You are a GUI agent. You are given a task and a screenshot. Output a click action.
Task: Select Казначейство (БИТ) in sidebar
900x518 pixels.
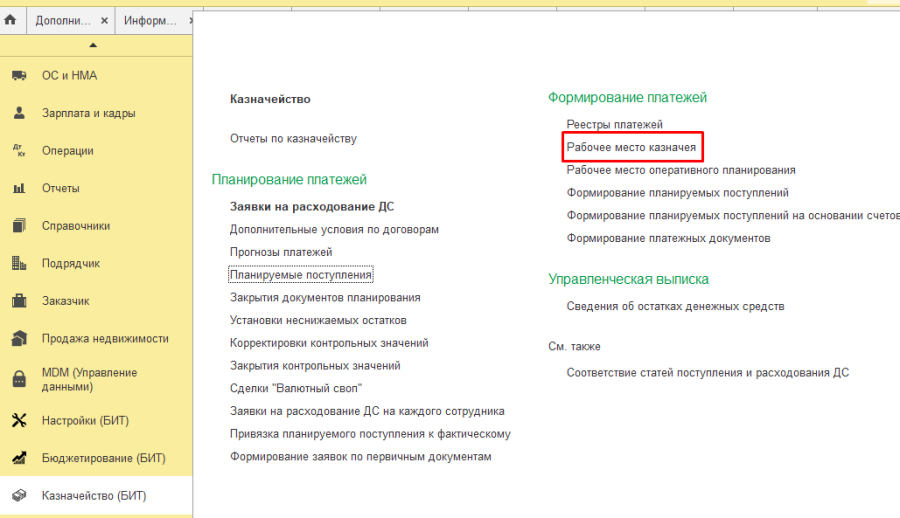click(x=95, y=495)
